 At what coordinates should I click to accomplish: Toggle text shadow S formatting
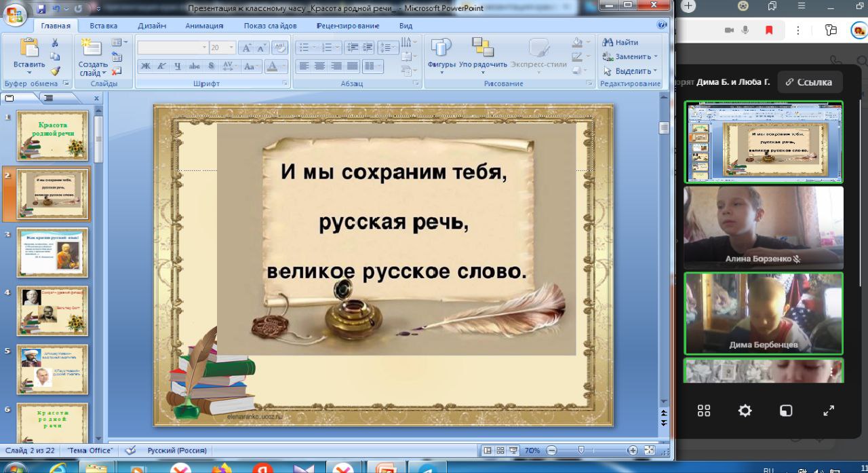(211, 67)
